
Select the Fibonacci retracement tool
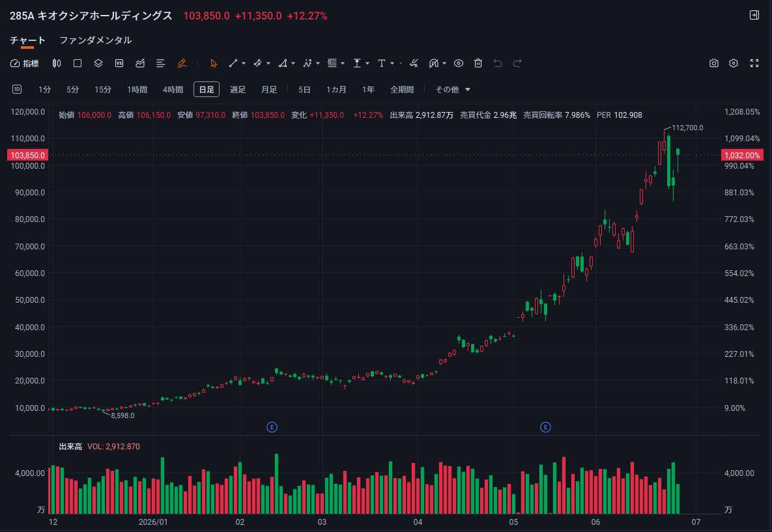pyautogui.click(x=332, y=63)
